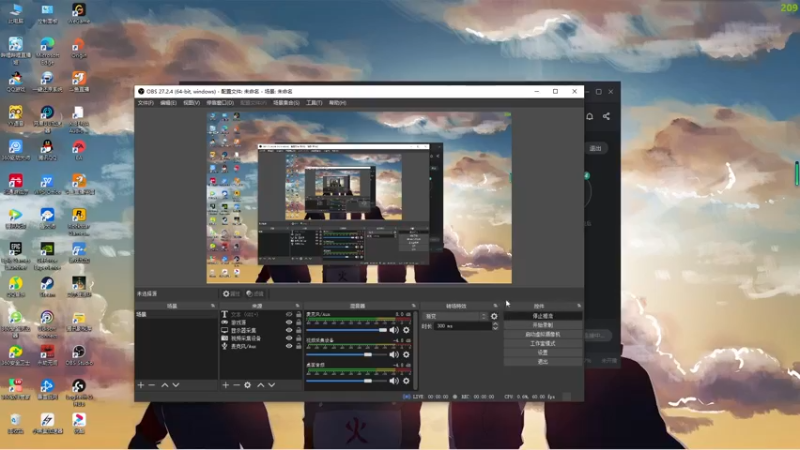The width and height of the screenshot is (800, 450).
Task: Float the 混音器 dock using header icon
Action: click(x=414, y=306)
